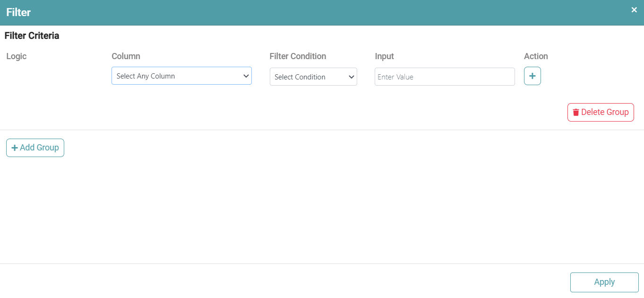Click the middle of the teal header bar

(322, 12)
